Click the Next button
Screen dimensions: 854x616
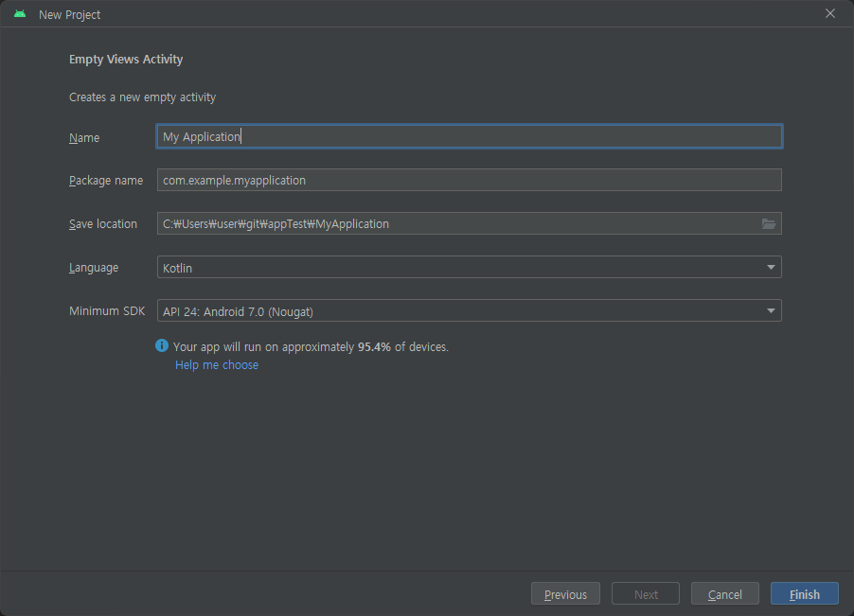point(646,593)
